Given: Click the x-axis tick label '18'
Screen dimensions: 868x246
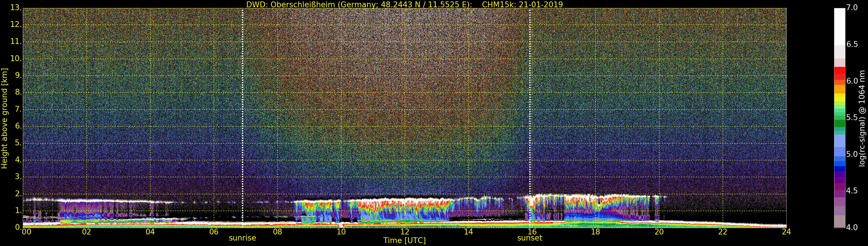Looking at the screenshot, I should [595, 232].
